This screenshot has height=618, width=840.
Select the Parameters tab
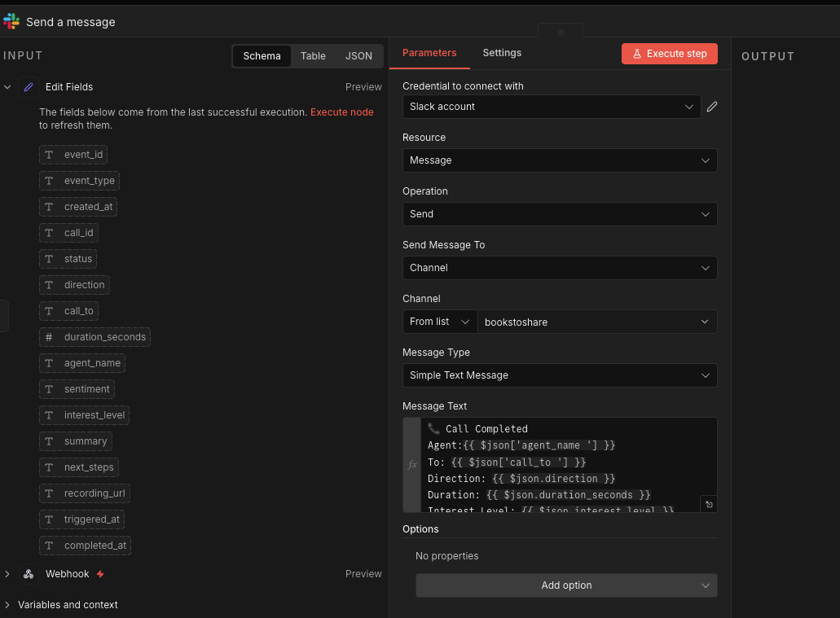click(x=429, y=53)
